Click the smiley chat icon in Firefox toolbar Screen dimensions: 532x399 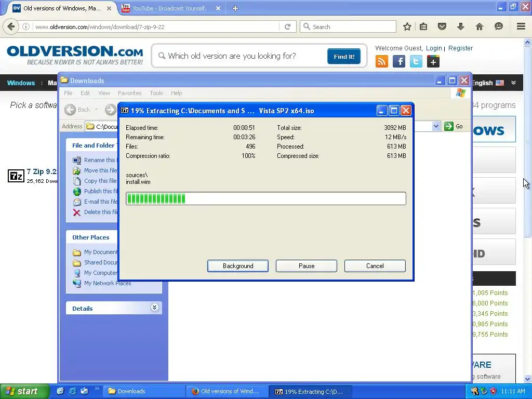click(x=498, y=26)
